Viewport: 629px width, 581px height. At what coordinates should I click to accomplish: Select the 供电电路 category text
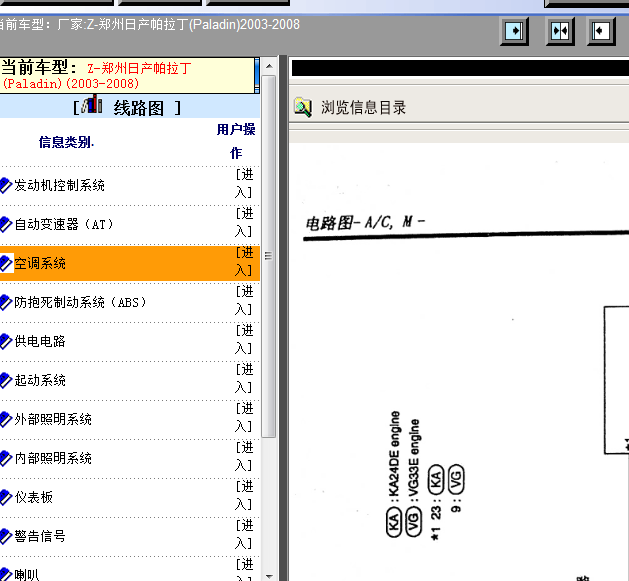point(40,341)
